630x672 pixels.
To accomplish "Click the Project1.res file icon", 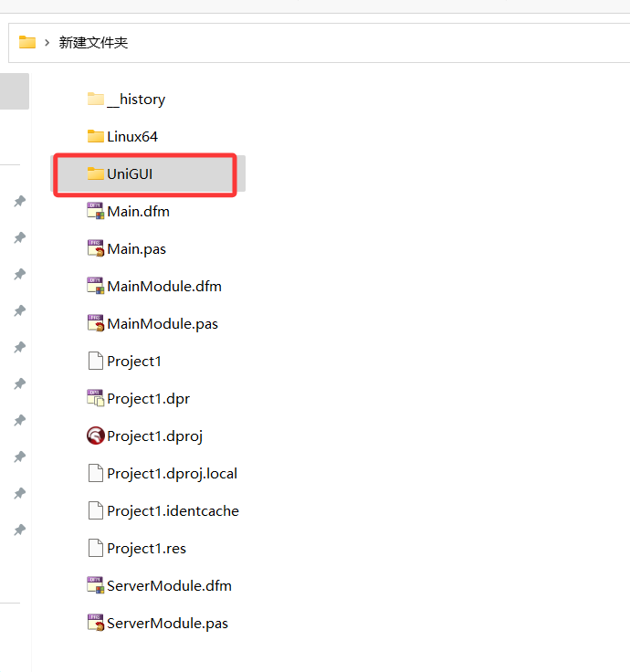I will 96,548.
